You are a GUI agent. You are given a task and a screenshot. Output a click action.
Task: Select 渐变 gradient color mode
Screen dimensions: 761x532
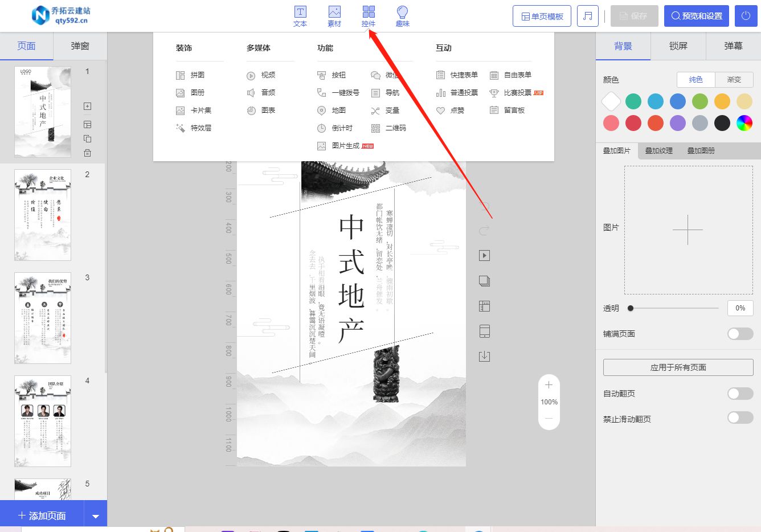click(734, 80)
